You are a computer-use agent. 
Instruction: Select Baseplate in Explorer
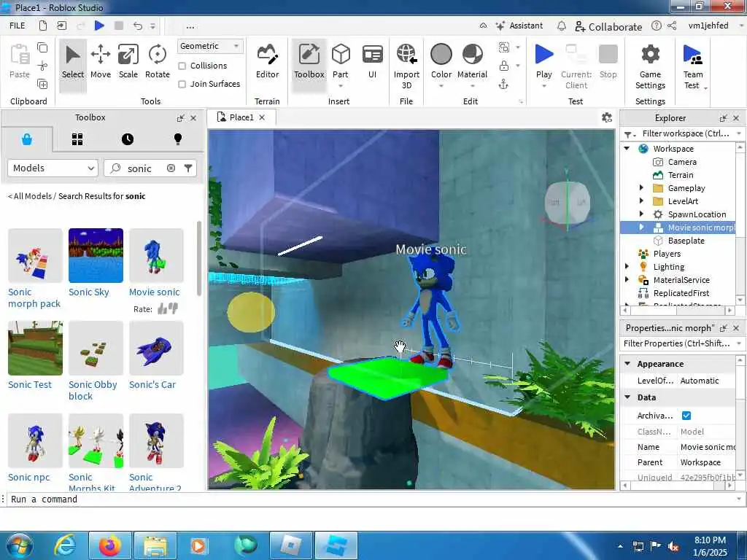[686, 241]
